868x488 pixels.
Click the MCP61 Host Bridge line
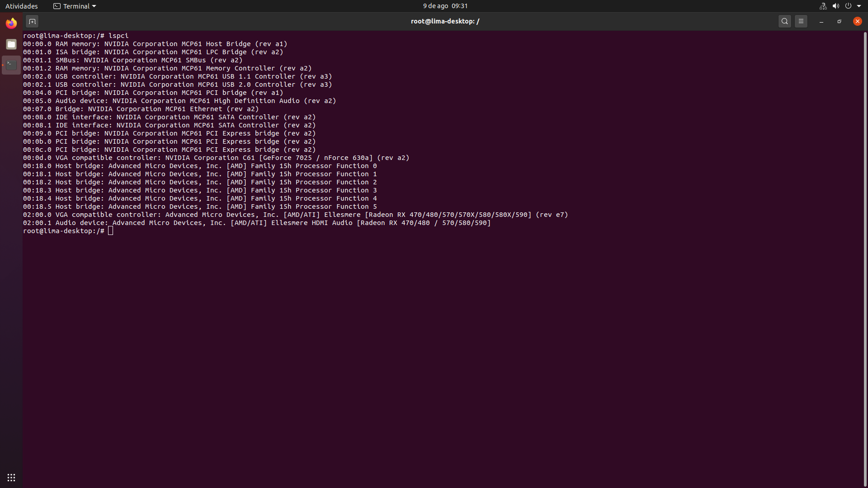[x=155, y=44]
